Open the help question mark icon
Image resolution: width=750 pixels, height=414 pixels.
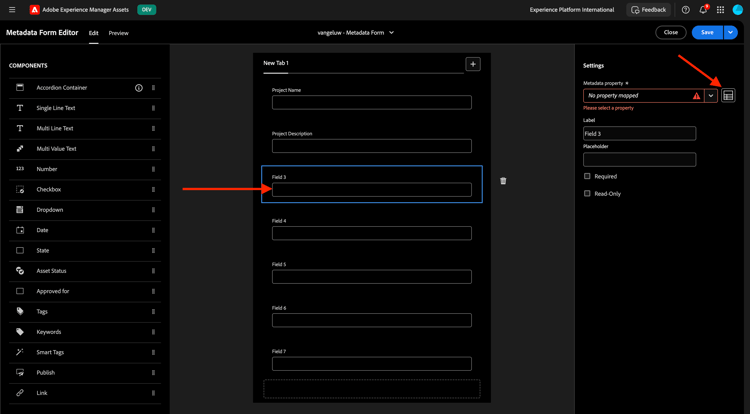click(685, 10)
